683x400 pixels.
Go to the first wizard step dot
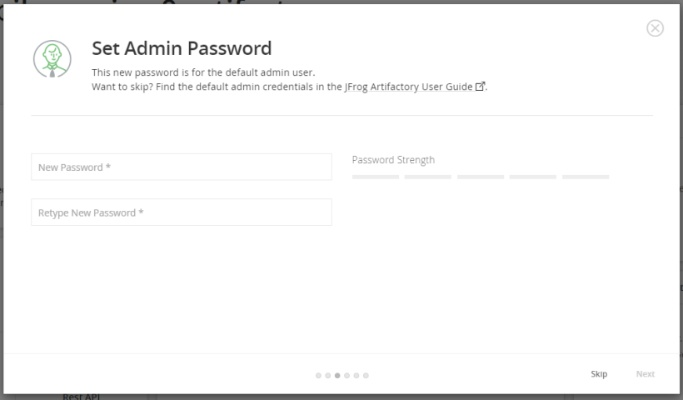(x=318, y=375)
